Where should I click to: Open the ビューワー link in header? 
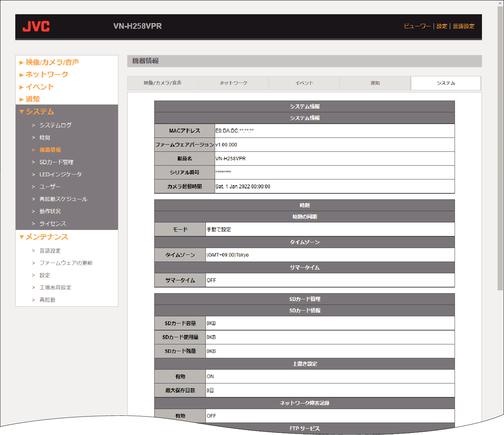pyautogui.click(x=417, y=26)
